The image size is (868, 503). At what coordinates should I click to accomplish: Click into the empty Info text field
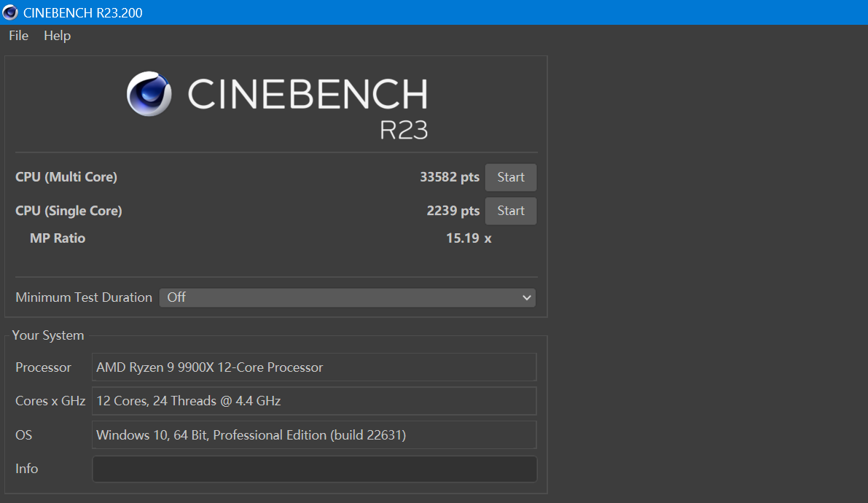tap(314, 469)
